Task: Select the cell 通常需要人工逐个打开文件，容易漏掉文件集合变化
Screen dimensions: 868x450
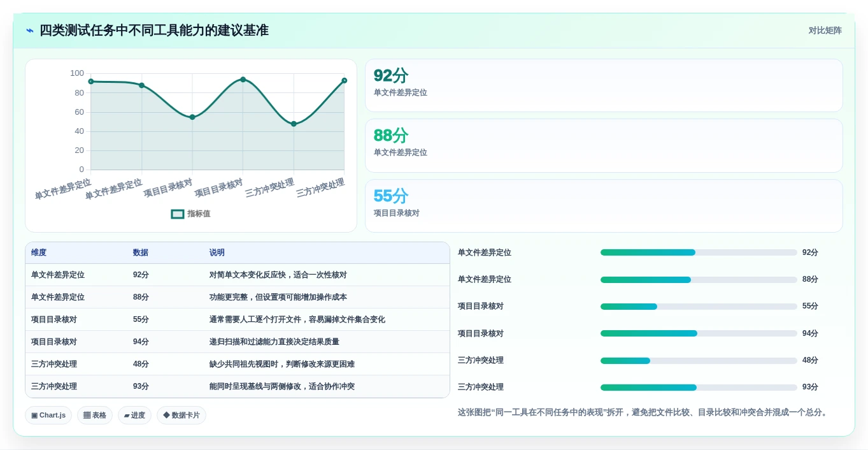Action: click(297, 320)
